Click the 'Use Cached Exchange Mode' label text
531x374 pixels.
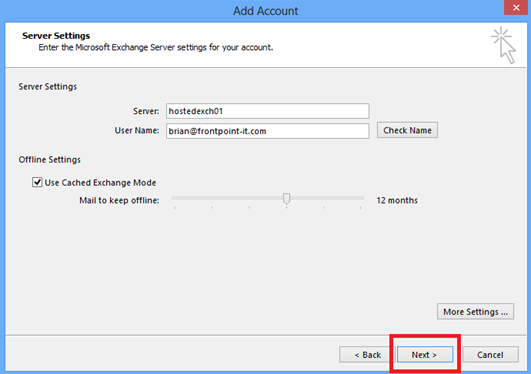(100, 183)
